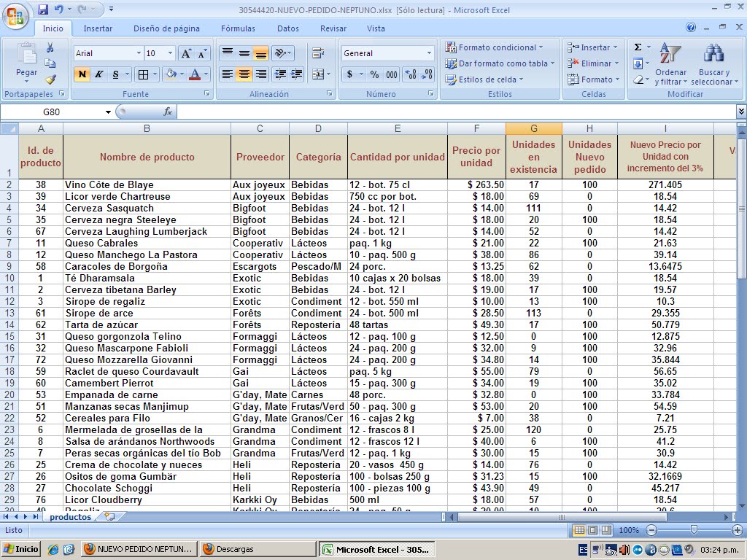Cut selection with the scissors icon
The height and width of the screenshot is (560, 747).
click(x=50, y=47)
